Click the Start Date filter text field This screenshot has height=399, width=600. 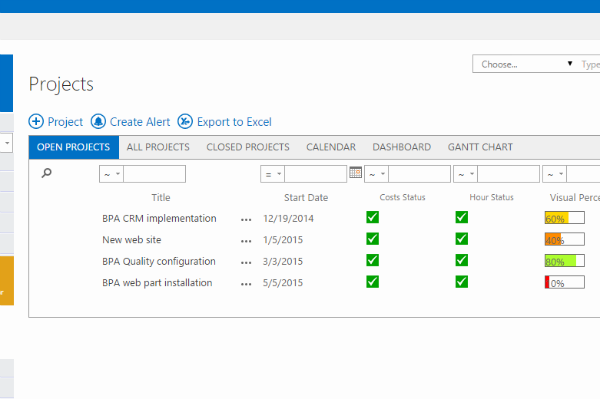point(316,174)
